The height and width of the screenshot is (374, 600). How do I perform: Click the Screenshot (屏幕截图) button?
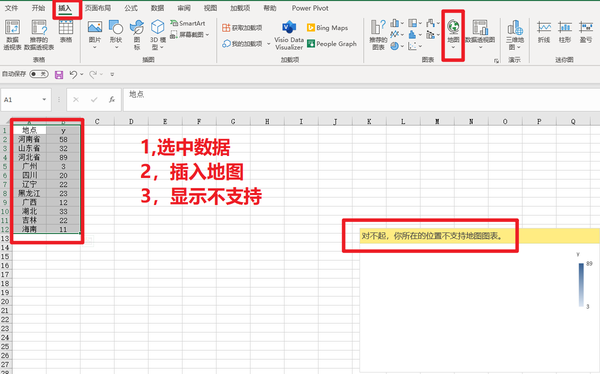point(188,34)
